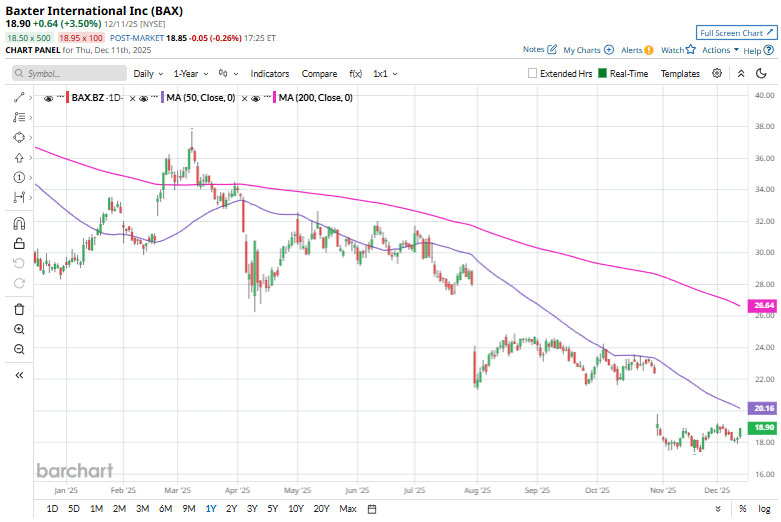Toggle the Real-Time checkbox

(602, 73)
